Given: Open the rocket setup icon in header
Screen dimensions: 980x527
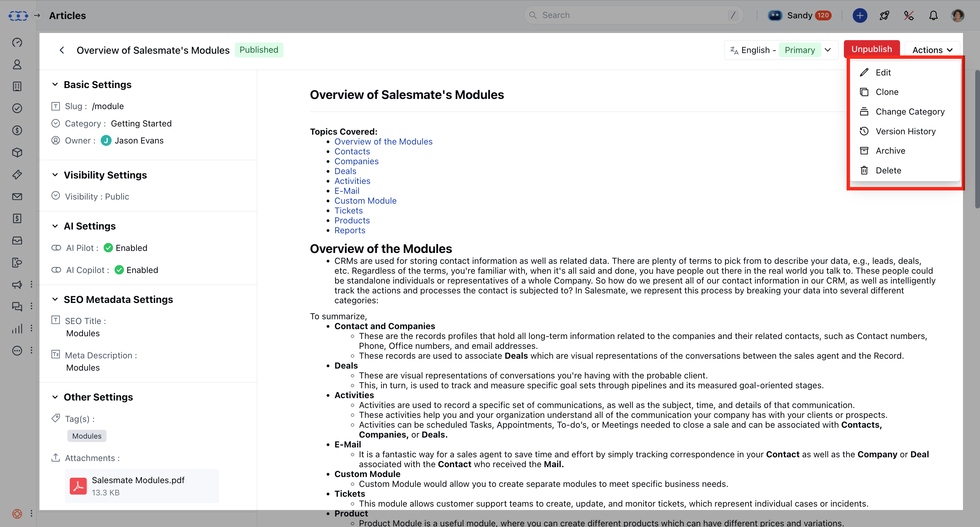Looking at the screenshot, I should coord(884,16).
